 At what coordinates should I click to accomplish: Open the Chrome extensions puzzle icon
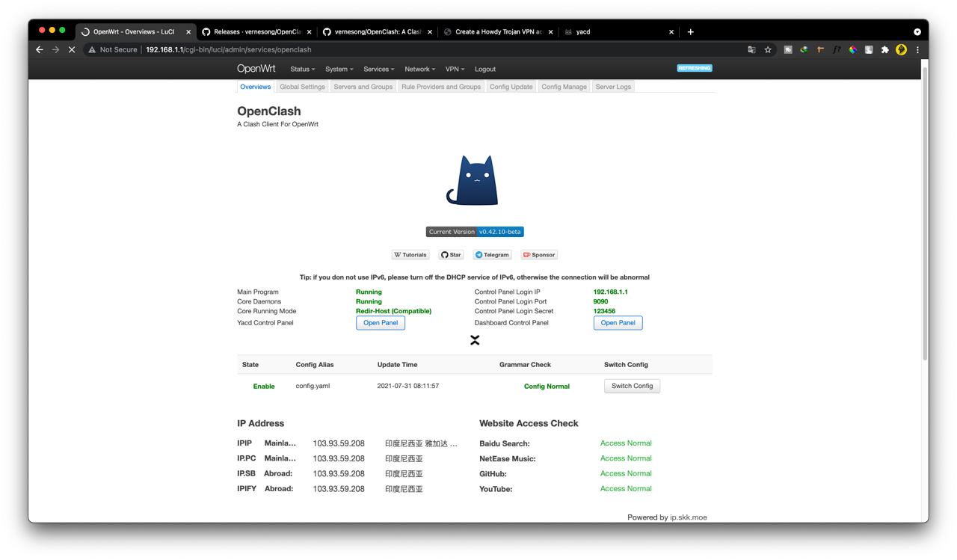tap(885, 50)
